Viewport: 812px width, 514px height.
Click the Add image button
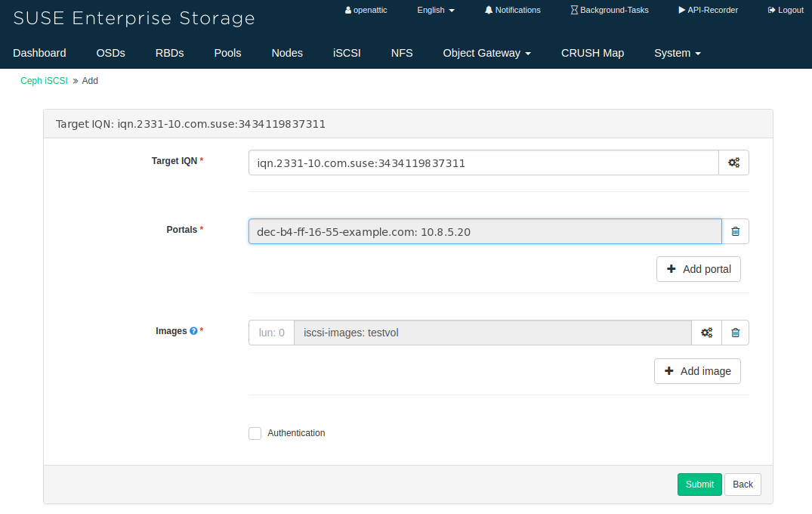[697, 371]
